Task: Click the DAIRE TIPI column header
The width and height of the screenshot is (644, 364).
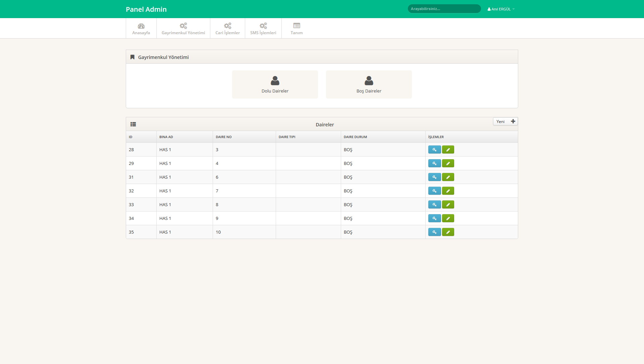Action: (308, 137)
